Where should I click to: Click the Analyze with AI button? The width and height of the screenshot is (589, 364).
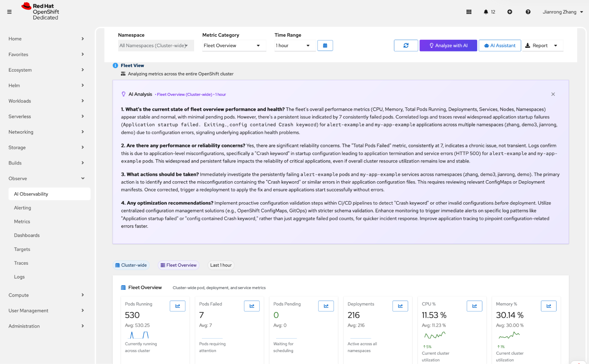click(448, 45)
